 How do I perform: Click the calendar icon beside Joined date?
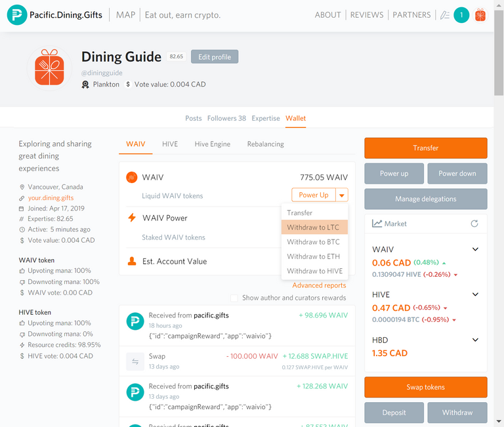22,209
